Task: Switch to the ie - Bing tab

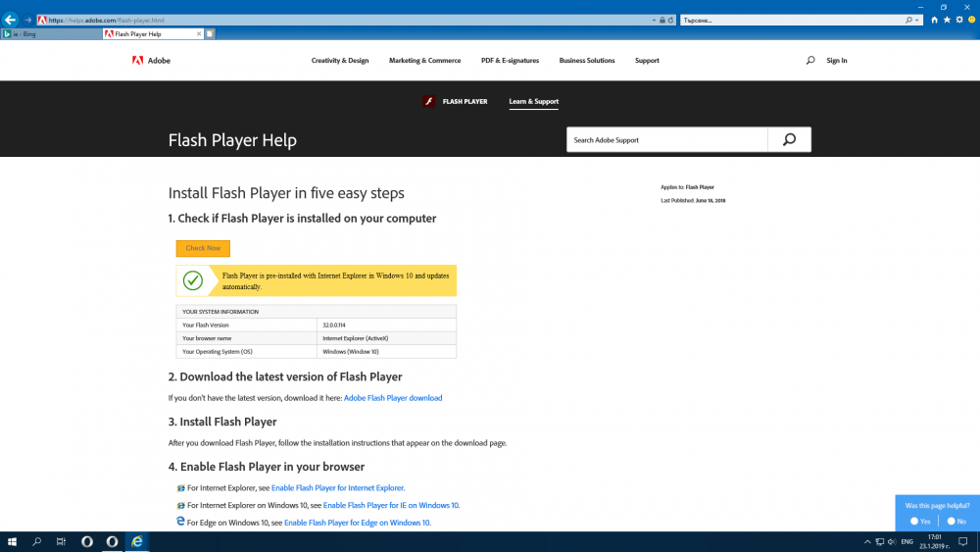Action: coord(51,33)
